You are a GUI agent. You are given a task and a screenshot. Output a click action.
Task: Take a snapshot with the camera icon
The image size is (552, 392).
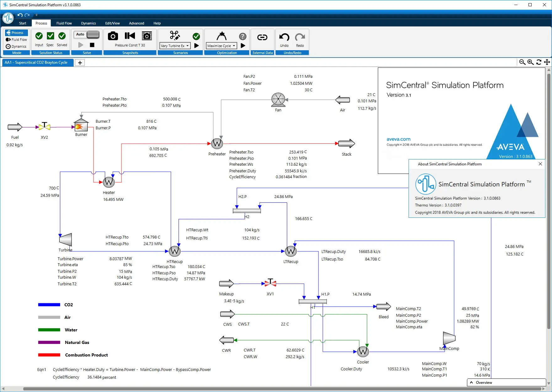coord(113,36)
